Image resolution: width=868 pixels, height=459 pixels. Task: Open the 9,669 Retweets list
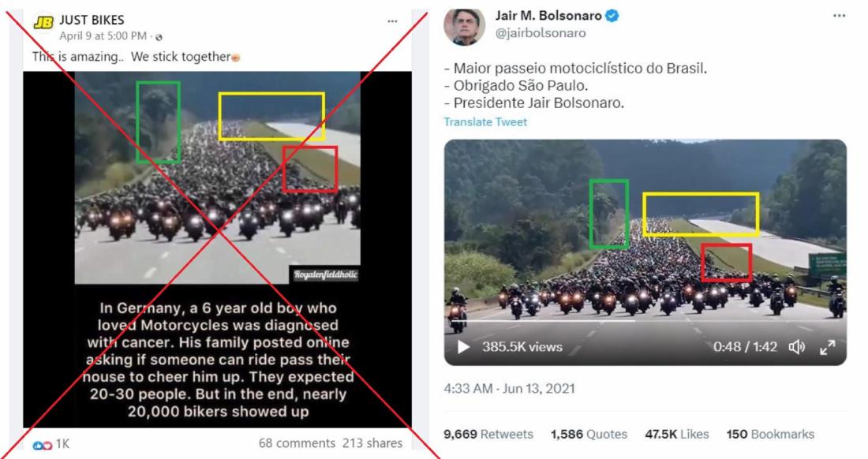click(x=488, y=434)
